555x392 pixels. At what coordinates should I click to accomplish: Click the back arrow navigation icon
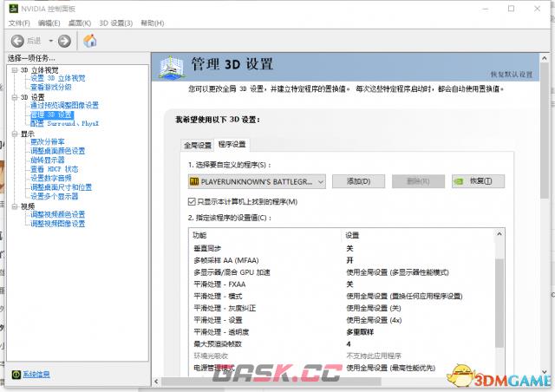click(17, 41)
